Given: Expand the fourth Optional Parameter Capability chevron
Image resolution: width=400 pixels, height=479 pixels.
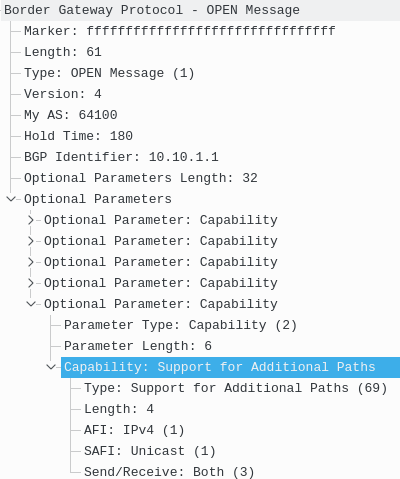Looking at the screenshot, I should (31, 283).
